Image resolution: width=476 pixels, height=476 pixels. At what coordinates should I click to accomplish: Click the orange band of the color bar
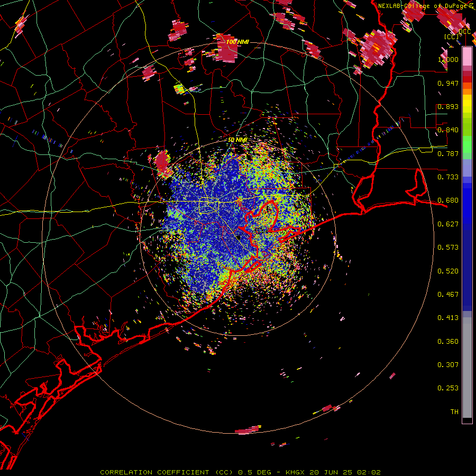click(x=467, y=91)
